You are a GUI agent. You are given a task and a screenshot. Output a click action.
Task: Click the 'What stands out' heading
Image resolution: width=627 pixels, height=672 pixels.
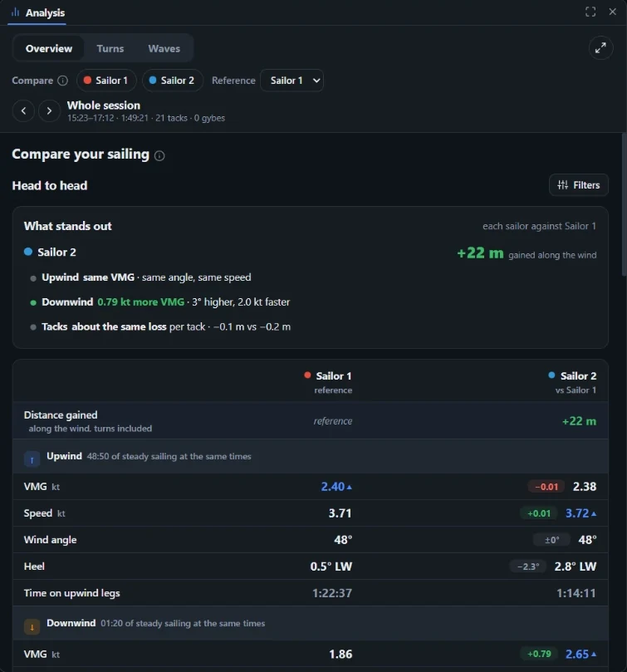click(x=68, y=226)
